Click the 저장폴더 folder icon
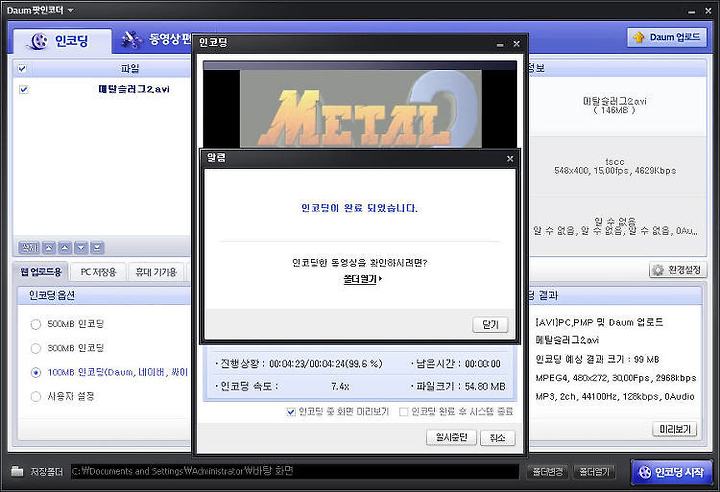The image size is (720, 492). point(17,471)
